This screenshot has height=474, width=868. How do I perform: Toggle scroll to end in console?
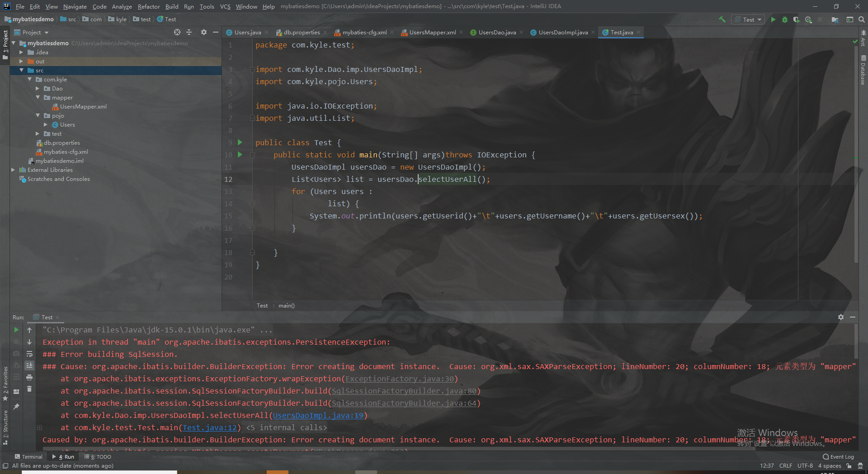click(x=29, y=365)
